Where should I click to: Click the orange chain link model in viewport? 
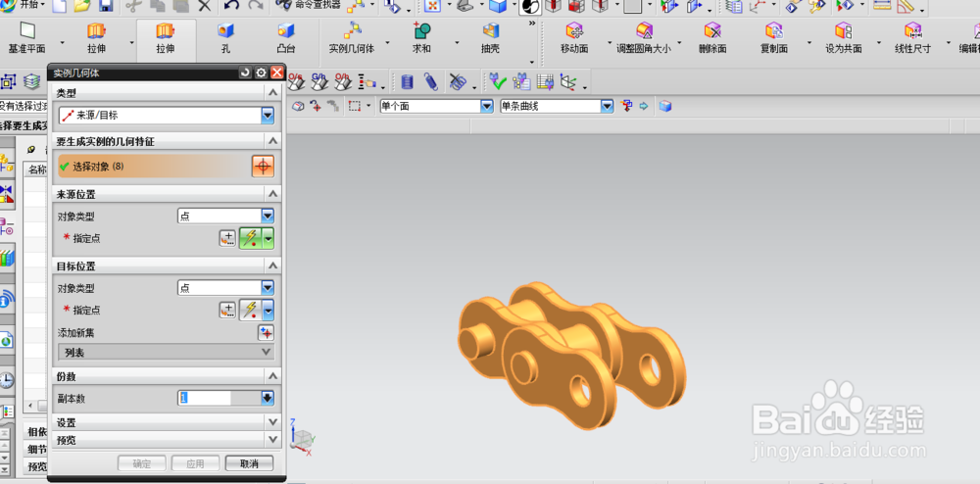(x=571, y=354)
